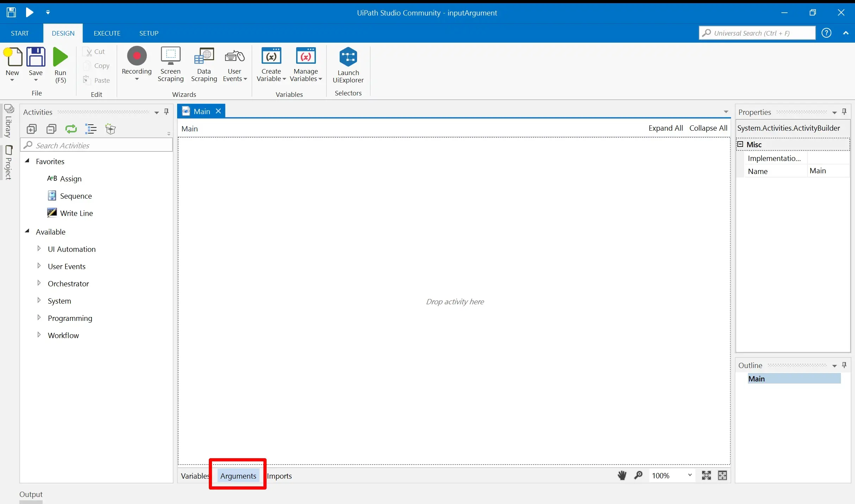The width and height of the screenshot is (855, 504).
Task: Click the Cut command
Action: point(94,52)
